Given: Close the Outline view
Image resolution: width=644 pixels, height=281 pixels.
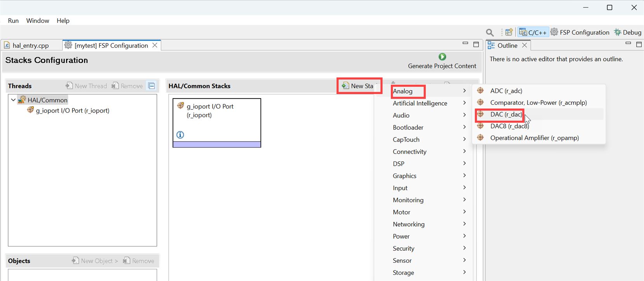Looking at the screenshot, I should pyautogui.click(x=524, y=45).
